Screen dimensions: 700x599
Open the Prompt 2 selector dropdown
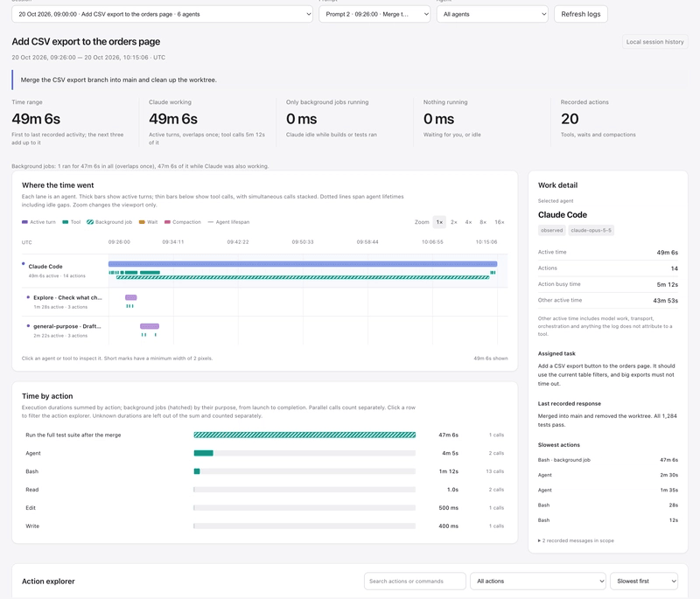tap(374, 14)
